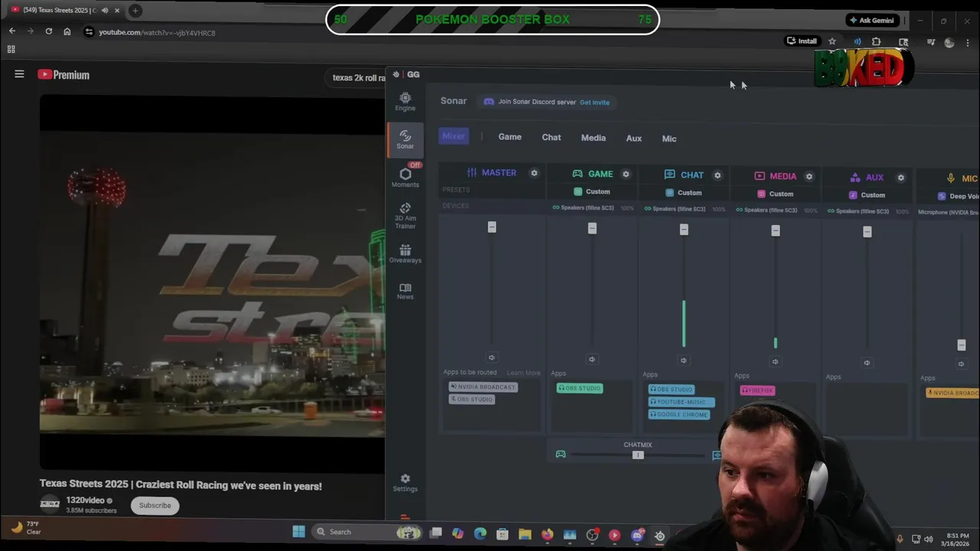Switch to the Mic tab
Viewport: 980px width, 551px height.
click(x=669, y=139)
